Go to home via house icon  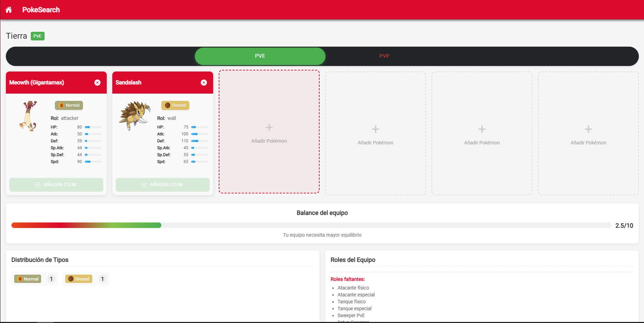9,10
